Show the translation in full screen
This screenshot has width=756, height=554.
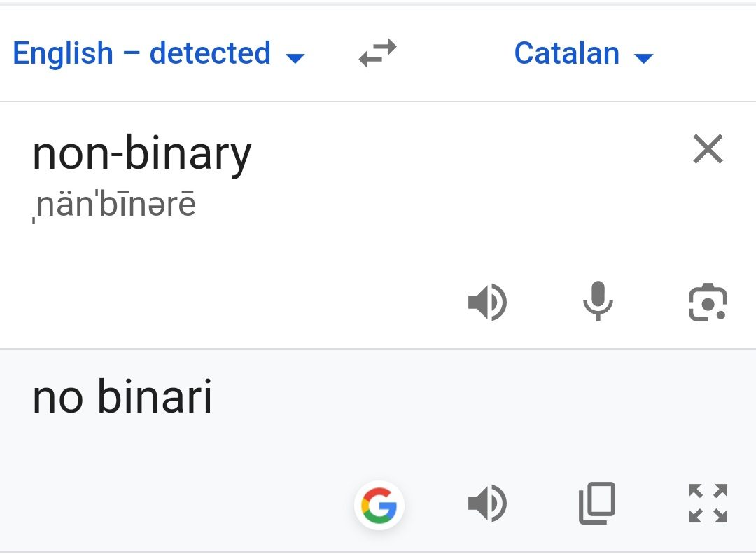coord(708,504)
